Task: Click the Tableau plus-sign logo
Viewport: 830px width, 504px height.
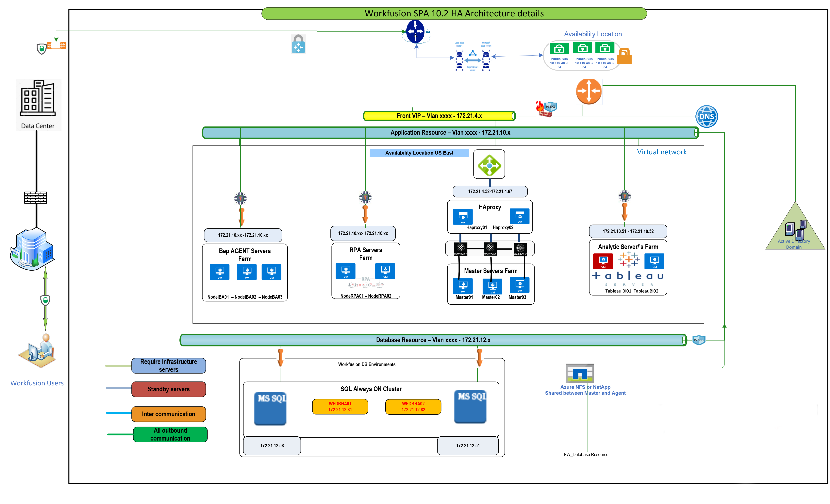Action: pos(629,259)
